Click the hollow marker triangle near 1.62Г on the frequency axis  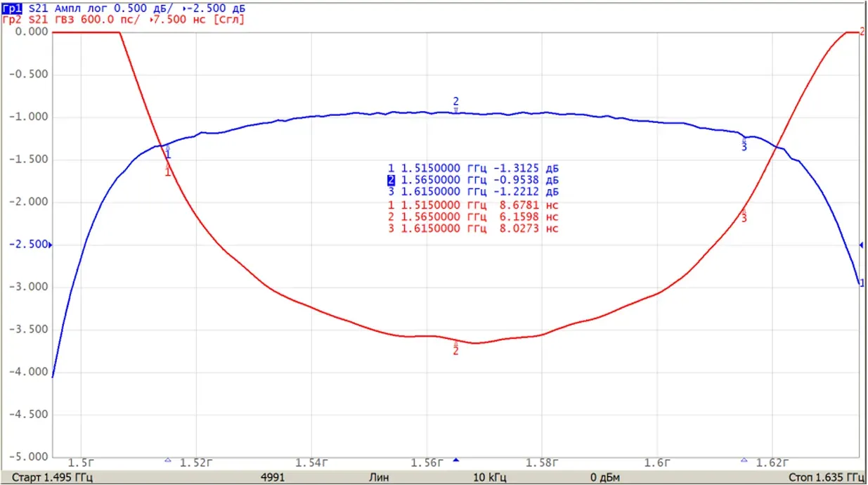click(x=744, y=460)
